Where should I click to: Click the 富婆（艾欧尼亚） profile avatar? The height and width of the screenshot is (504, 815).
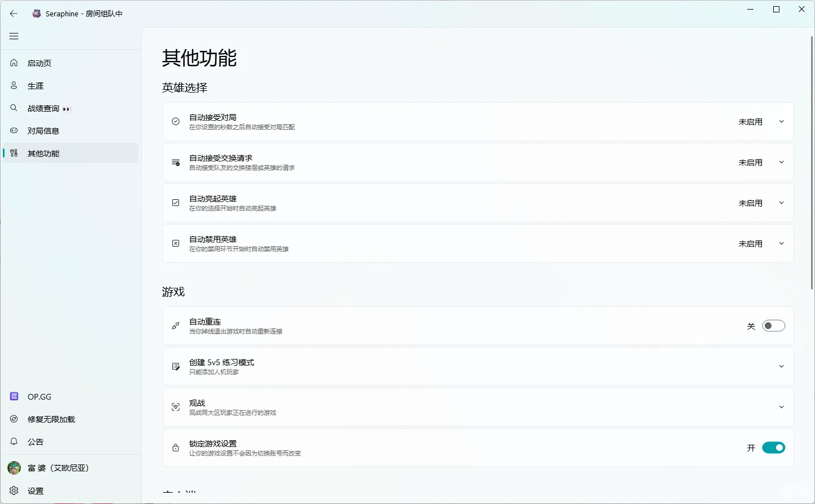pyautogui.click(x=14, y=467)
